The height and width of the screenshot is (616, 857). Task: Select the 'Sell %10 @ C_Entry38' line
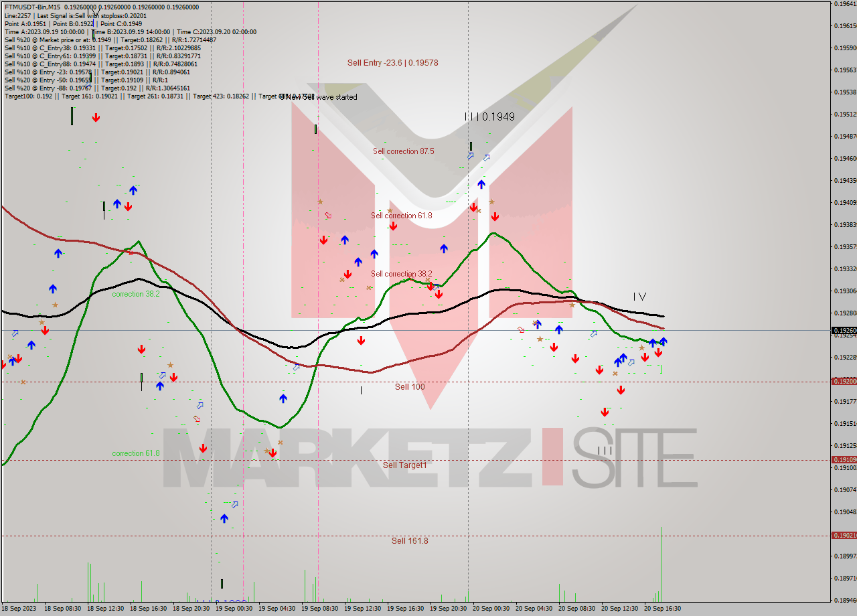[x=102, y=48]
